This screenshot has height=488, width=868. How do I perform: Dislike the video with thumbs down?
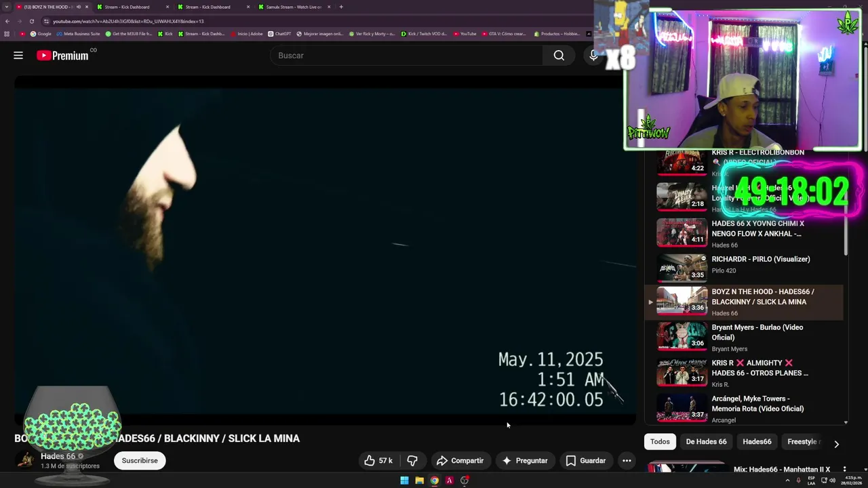[412, 461]
